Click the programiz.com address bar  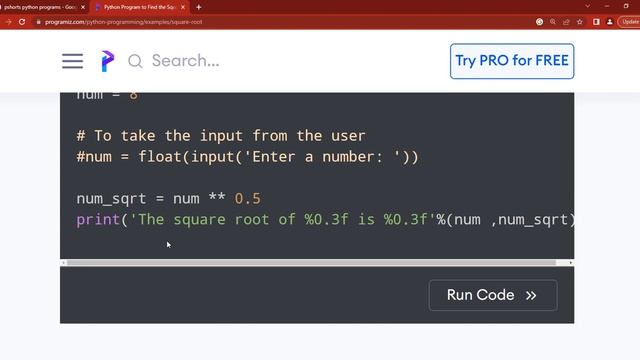[x=123, y=22]
